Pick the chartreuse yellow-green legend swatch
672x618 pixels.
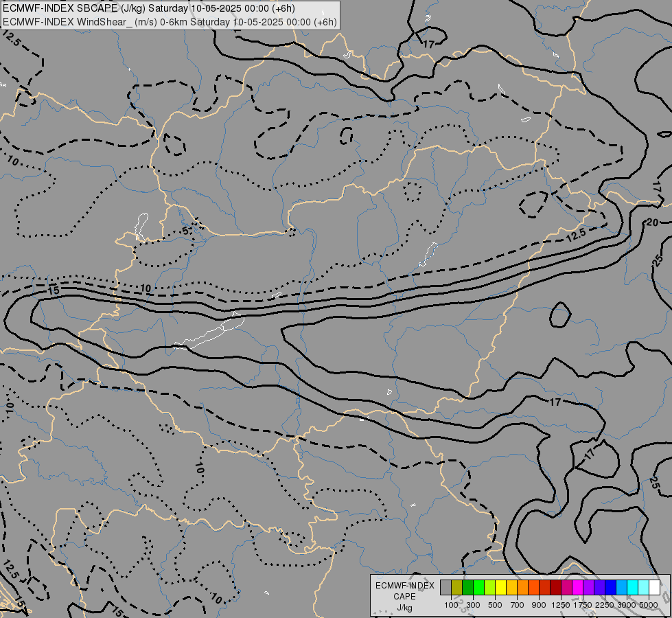point(490,587)
